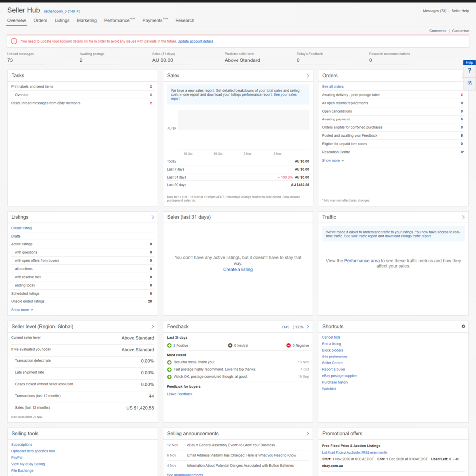Click the red alert icon in account notice

[14, 41]
